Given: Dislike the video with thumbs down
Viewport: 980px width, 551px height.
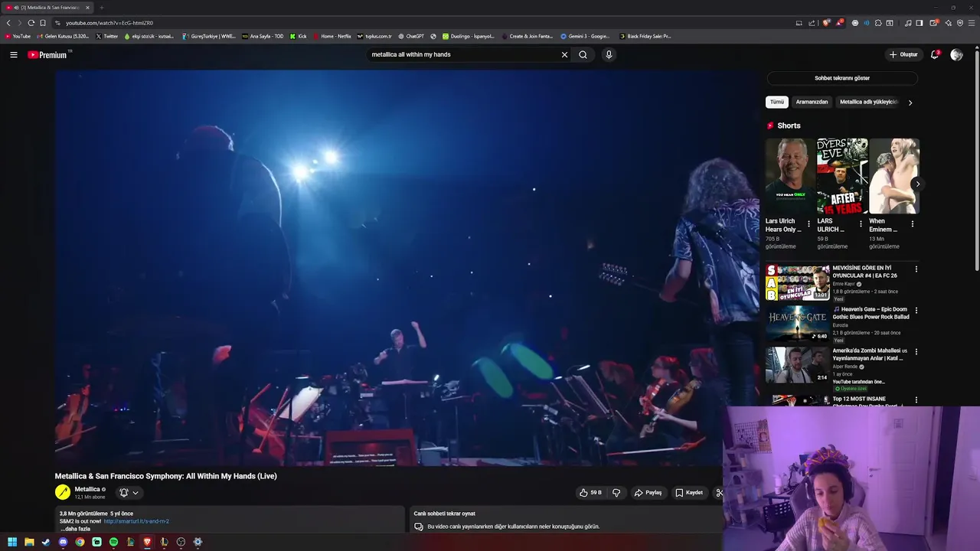Looking at the screenshot, I should pyautogui.click(x=616, y=493).
